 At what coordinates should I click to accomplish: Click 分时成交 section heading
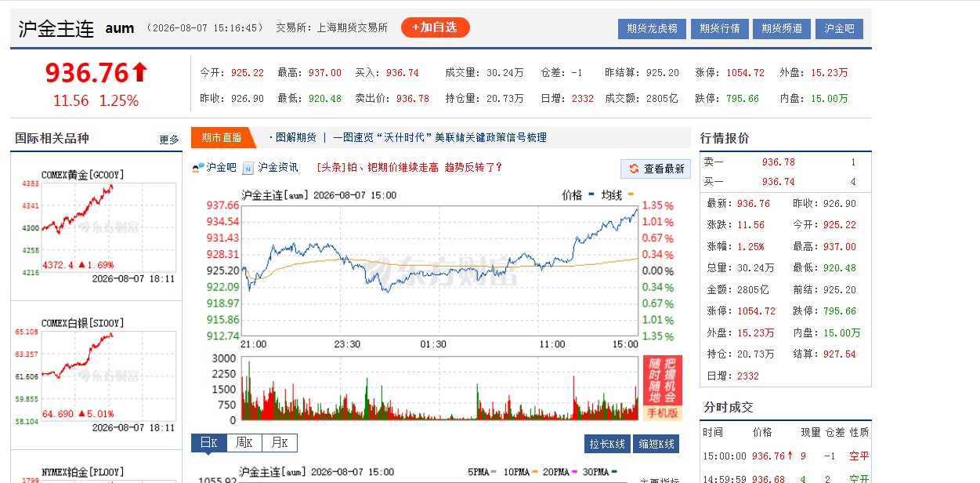[728, 407]
